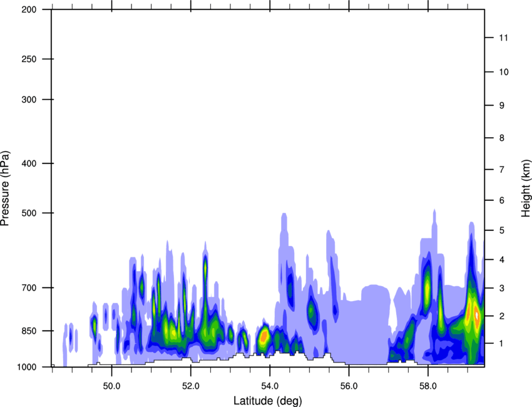Click the 56.0 latitude tick label
This screenshot has width=532, height=407.
coord(349,386)
